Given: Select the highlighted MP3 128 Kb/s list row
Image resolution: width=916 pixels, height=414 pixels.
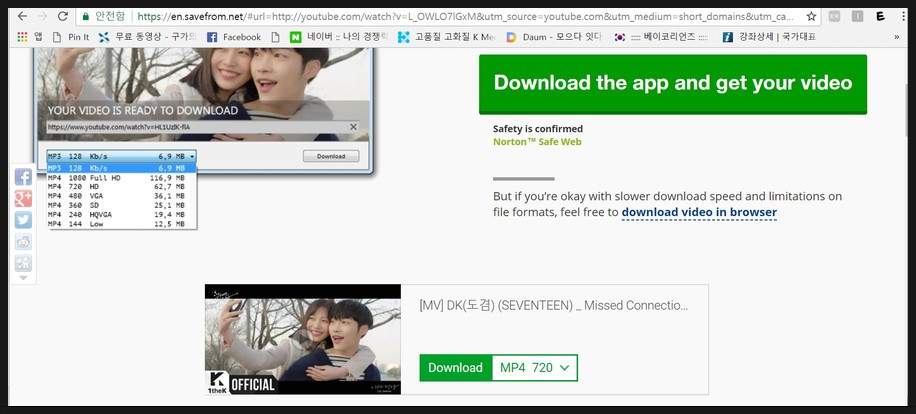Looking at the screenshot, I should [122, 168].
